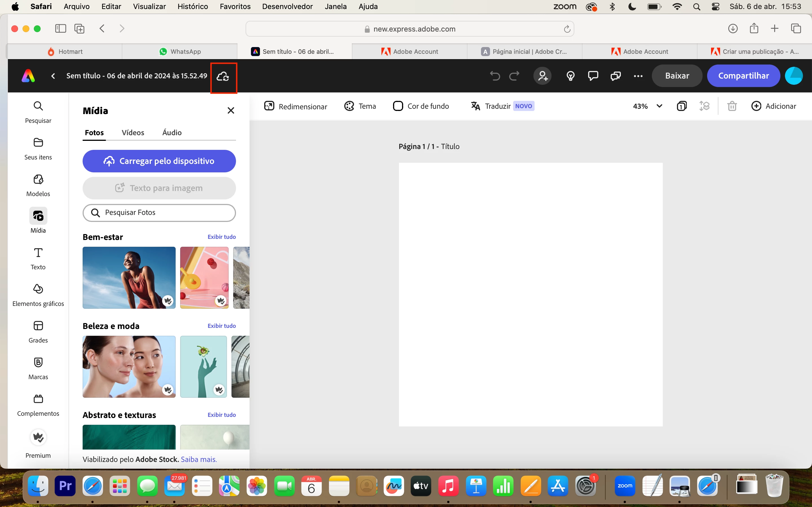Click the Carregar pelo dispositivo button
This screenshot has height=507, width=812.
point(159,161)
